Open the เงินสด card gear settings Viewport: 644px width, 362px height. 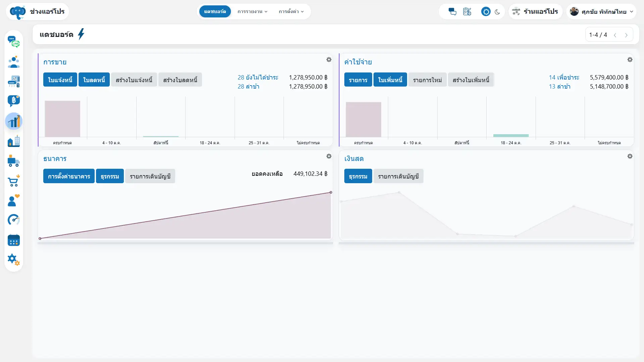tap(630, 156)
